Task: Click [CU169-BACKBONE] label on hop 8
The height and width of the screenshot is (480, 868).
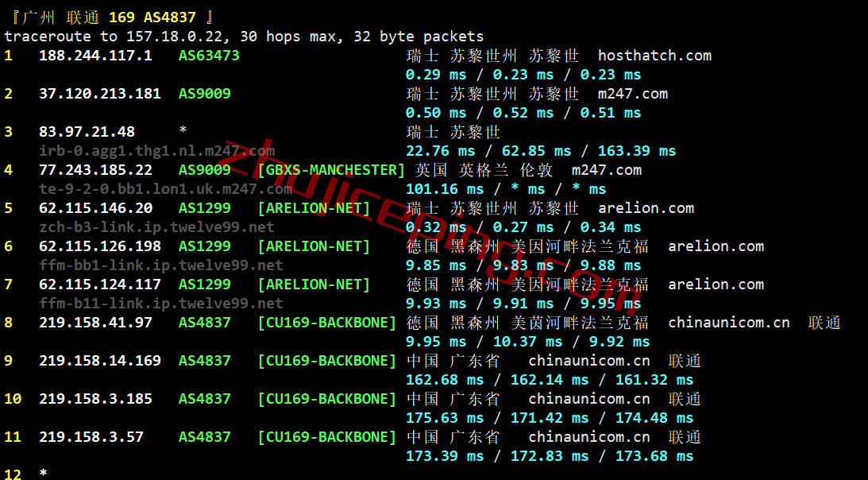Action: (x=326, y=323)
